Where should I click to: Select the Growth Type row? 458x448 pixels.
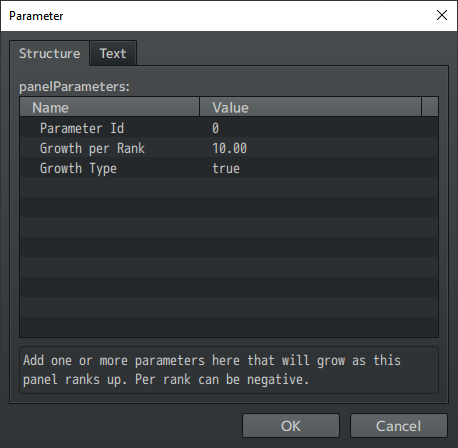click(x=229, y=167)
